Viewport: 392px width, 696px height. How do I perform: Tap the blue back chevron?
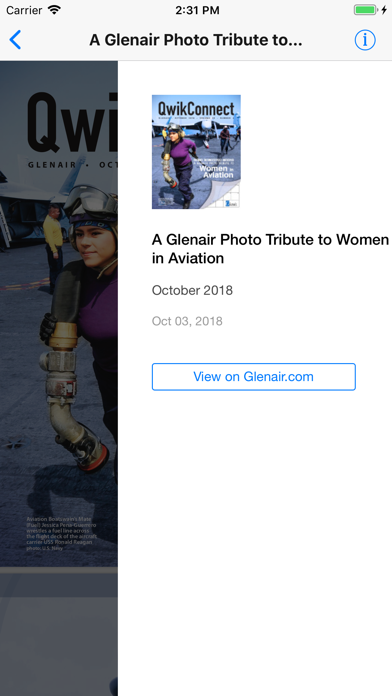point(15,40)
